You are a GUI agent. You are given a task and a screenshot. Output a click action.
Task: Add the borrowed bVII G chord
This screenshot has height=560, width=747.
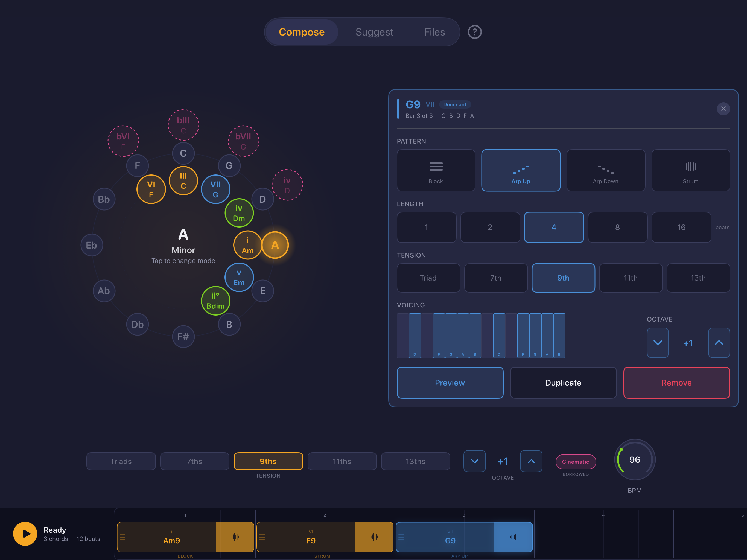pos(243,141)
